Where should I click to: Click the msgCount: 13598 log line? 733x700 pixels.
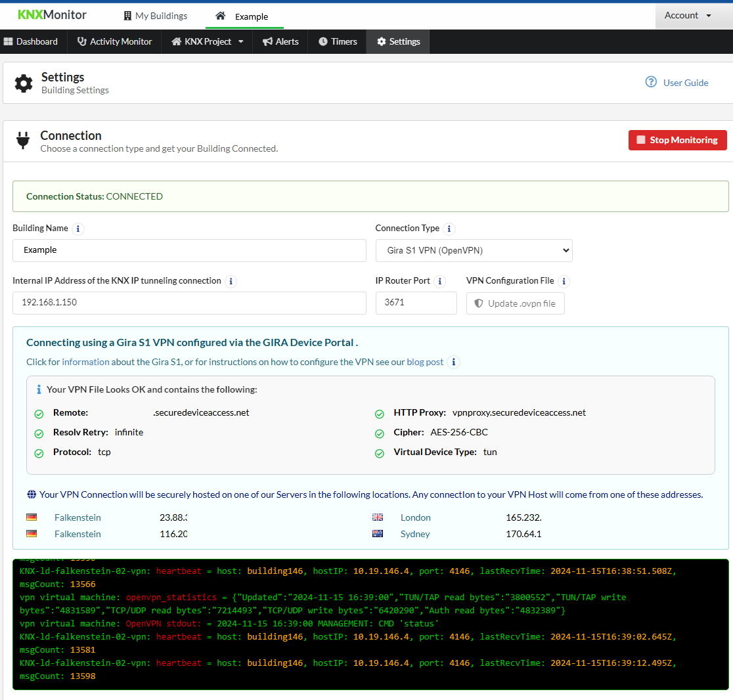tap(58, 676)
